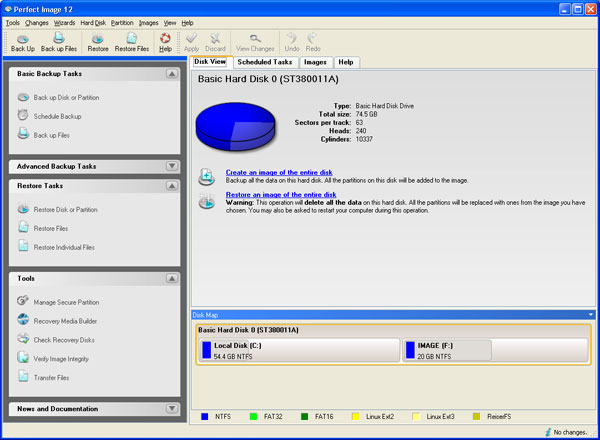Open Help from the toolbar lifebuoy icon
The width and height of the screenshot is (600, 440).
pos(165,41)
